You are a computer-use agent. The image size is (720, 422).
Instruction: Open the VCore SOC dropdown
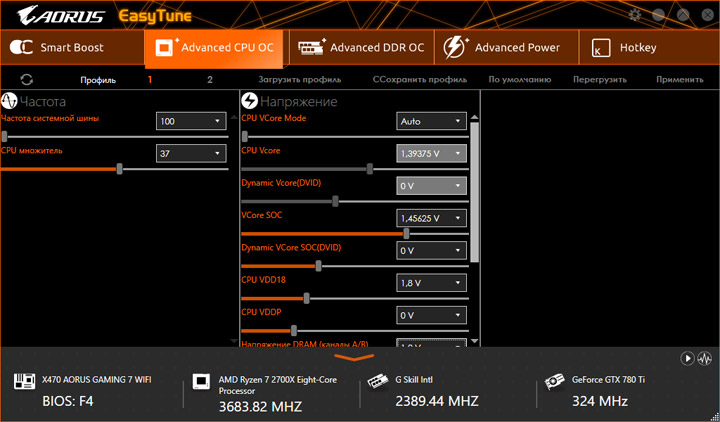431,218
